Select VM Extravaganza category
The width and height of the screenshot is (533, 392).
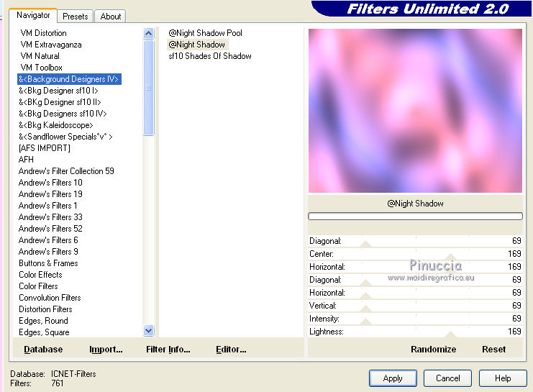[x=51, y=45]
